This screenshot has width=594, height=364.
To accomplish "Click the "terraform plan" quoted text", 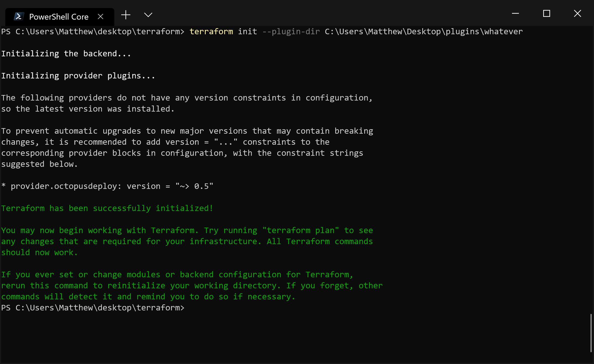I will pos(300,230).
